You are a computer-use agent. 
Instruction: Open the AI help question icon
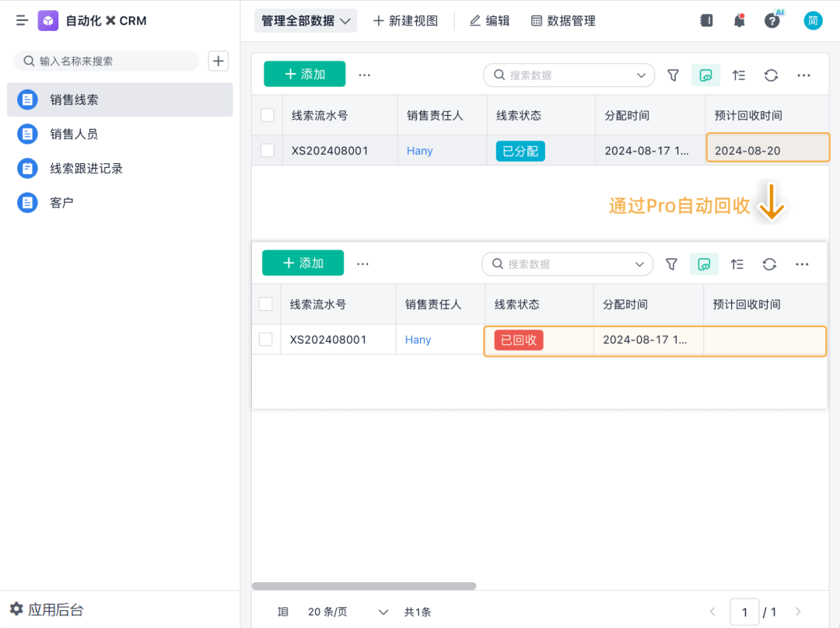(x=772, y=21)
